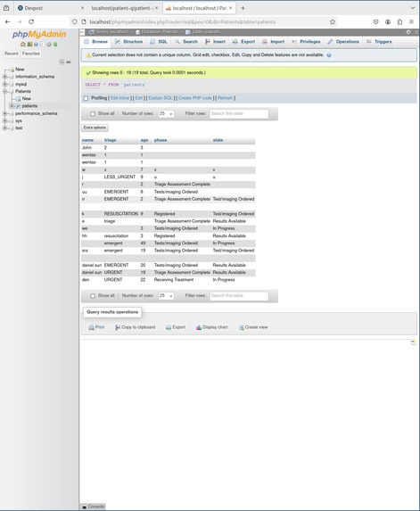Toggle the Profiling checkbox

86,98
